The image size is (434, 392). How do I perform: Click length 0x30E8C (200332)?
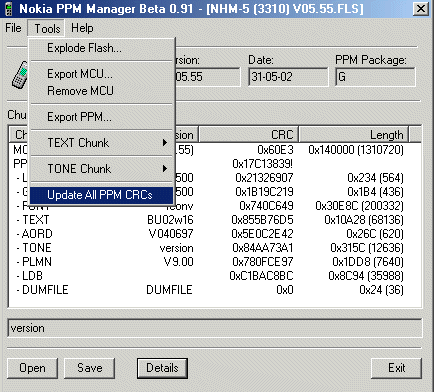click(x=359, y=206)
